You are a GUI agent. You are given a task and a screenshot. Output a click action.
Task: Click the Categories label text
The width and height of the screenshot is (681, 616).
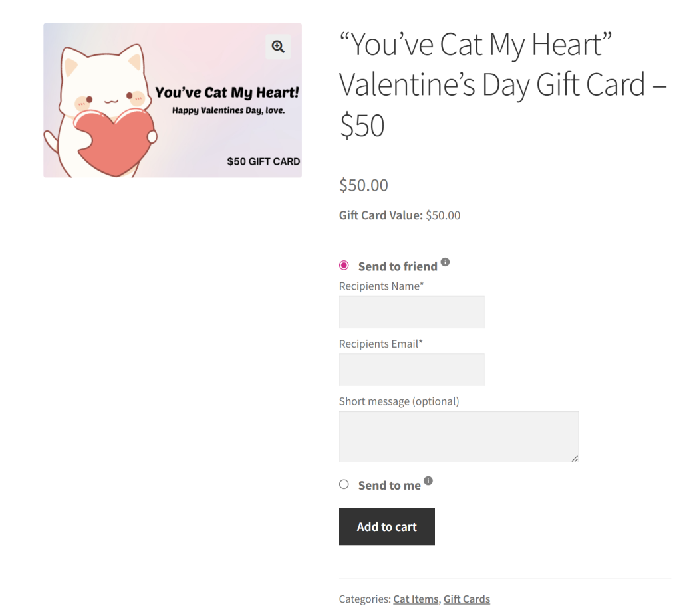364,599
